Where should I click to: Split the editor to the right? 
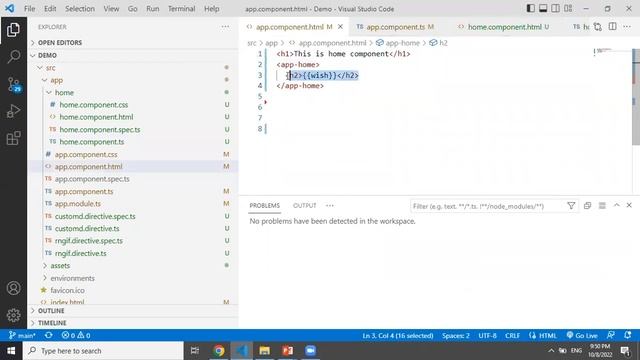(613, 27)
